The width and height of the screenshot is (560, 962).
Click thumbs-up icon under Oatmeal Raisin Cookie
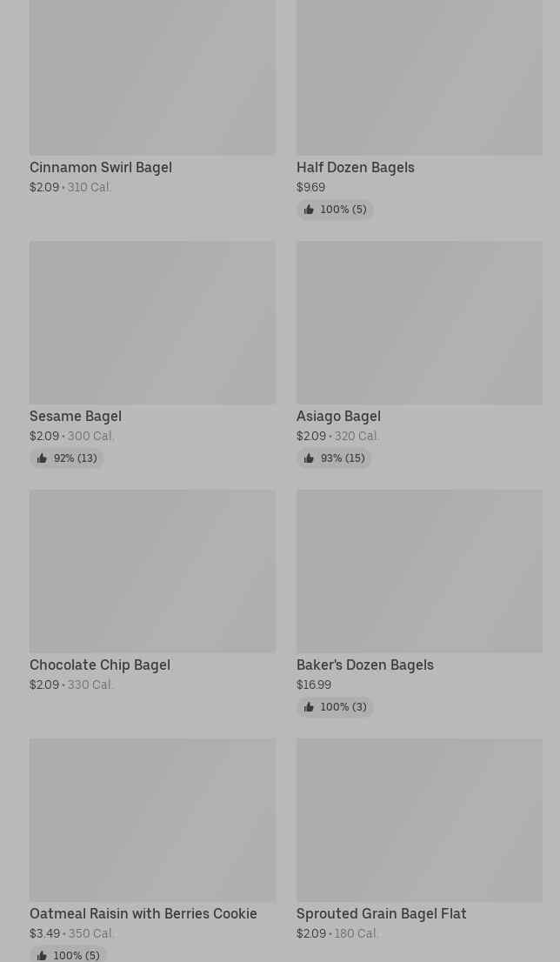(42, 955)
